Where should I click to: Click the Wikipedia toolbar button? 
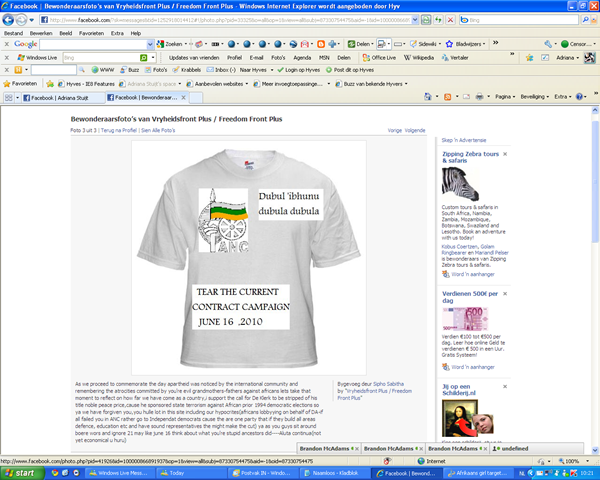tap(419, 57)
